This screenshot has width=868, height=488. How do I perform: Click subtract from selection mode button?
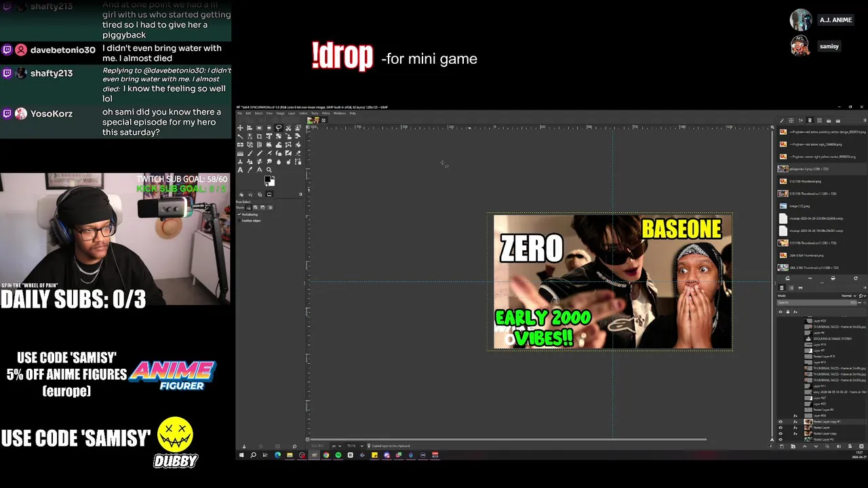[x=263, y=207]
